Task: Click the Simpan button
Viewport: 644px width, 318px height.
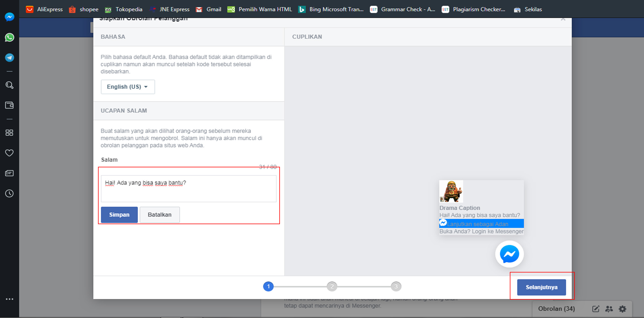Action: (x=119, y=215)
